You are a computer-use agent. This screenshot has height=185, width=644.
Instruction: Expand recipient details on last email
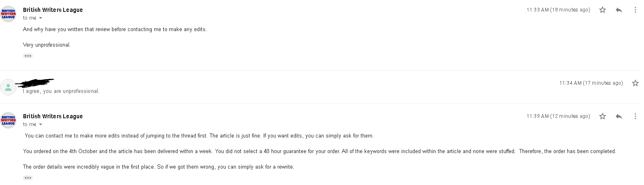pos(40,124)
